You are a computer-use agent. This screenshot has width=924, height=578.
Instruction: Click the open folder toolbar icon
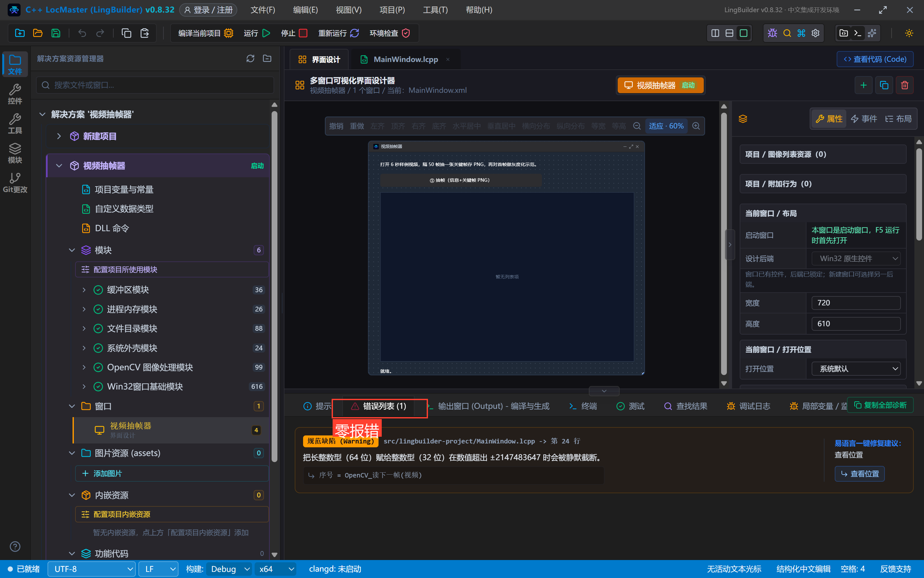coord(38,33)
